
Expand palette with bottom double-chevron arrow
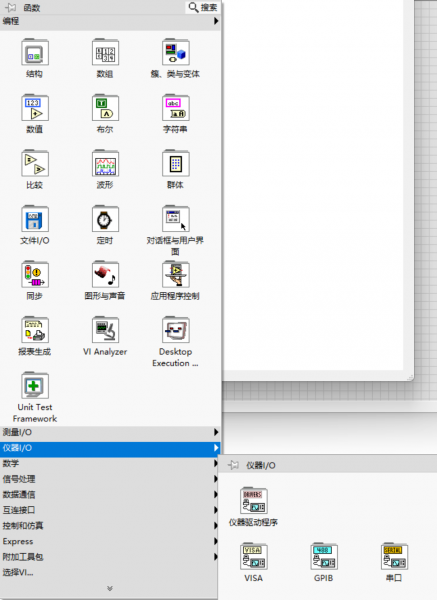click(x=110, y=589)
